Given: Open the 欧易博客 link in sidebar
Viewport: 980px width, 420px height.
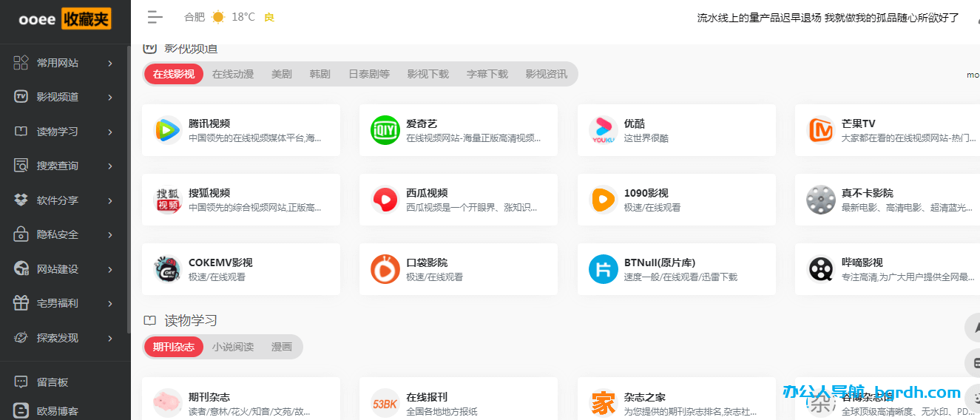Looking at the screenshot, I should [58, 410].
